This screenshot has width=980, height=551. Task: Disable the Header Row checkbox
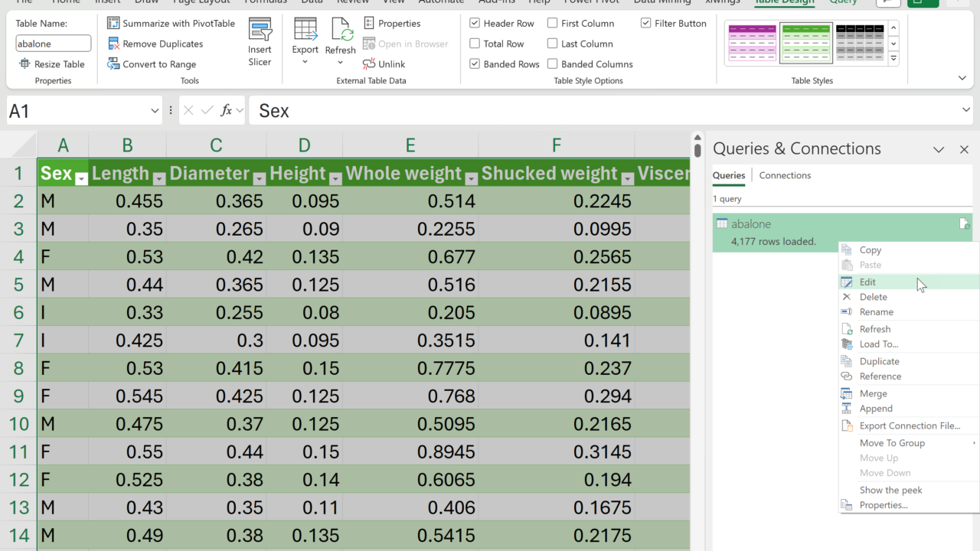point(475,24)
